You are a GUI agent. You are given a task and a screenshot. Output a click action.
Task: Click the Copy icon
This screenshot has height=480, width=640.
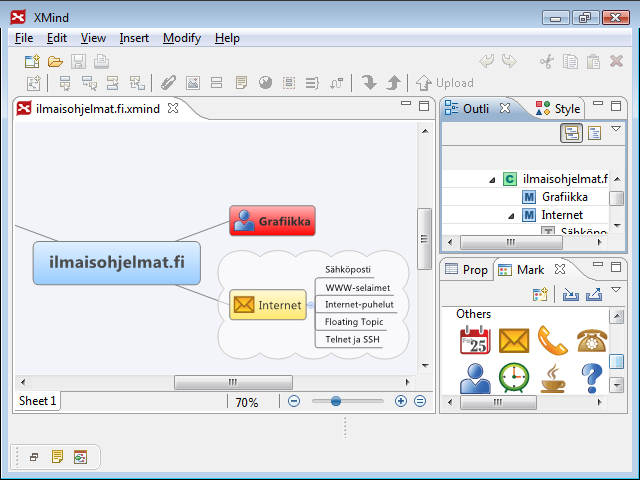[570, 62]
